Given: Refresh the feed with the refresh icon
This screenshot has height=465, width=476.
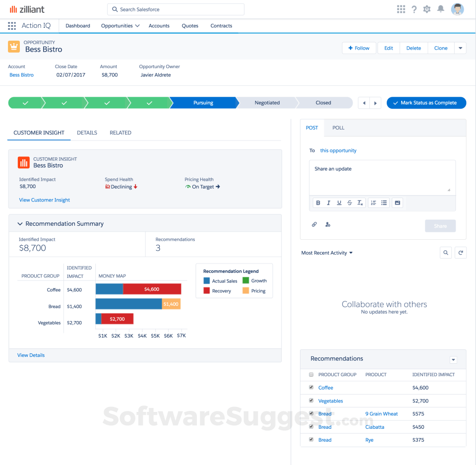Looking at the screenshot, I should (461, 253).
